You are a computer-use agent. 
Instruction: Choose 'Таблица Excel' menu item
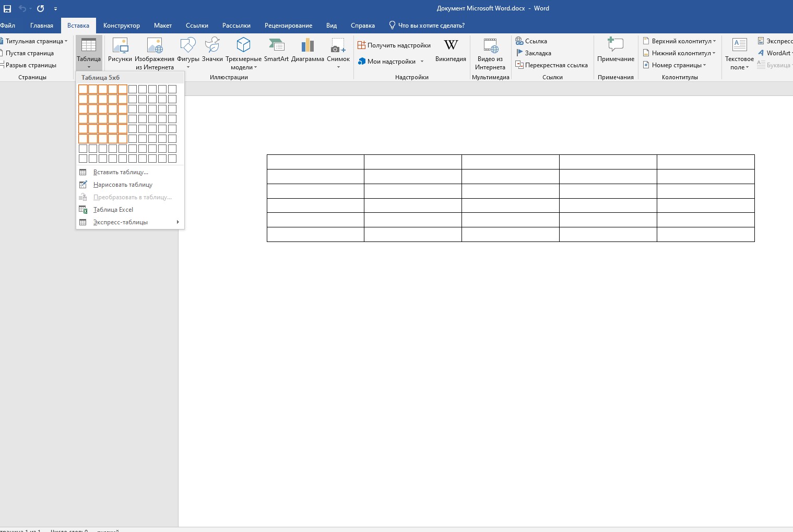pos(131,210)
